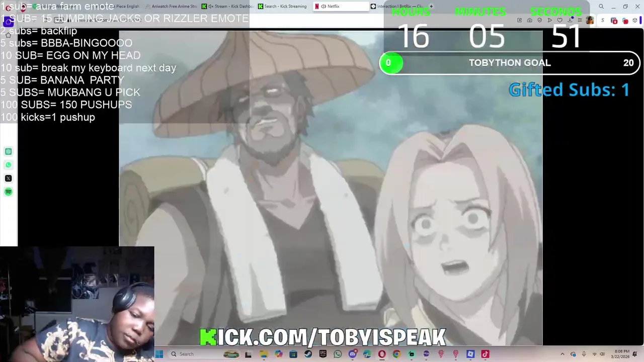Launch Epic Games from the taskbar
Screen dimensions: 644x362
pos(323,354)
